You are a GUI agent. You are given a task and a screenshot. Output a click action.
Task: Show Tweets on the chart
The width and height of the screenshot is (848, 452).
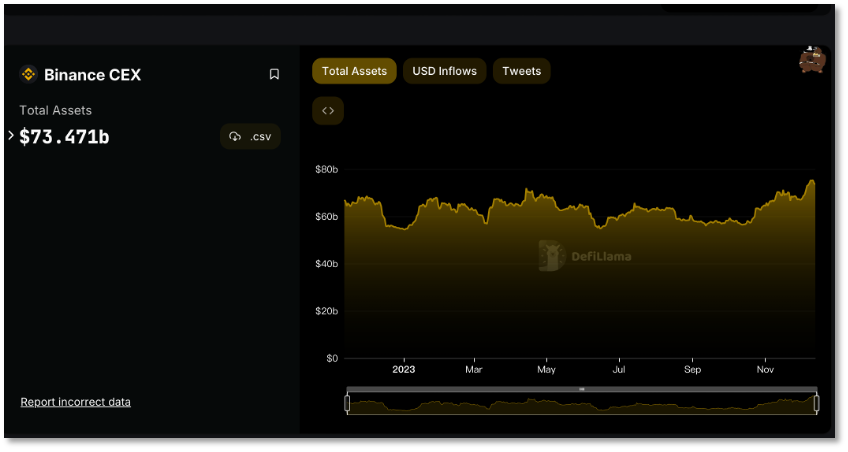click(521, 71)
